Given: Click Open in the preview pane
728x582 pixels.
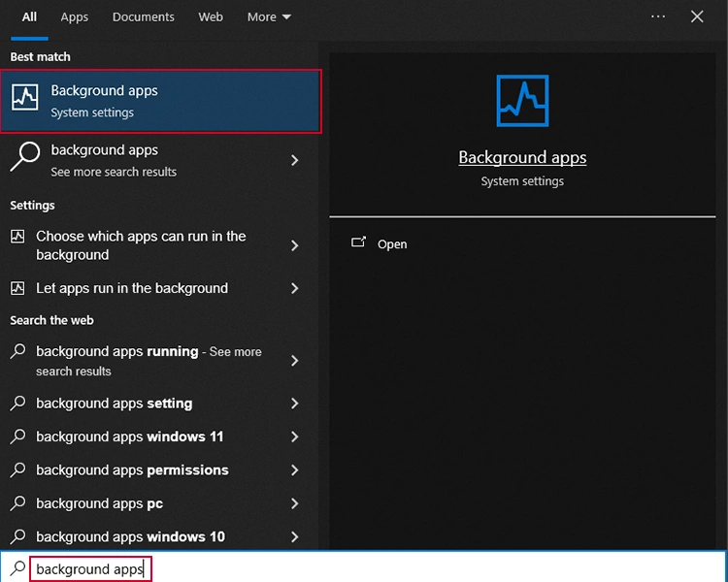Looking at the screenshot, I should tap(392, 244).
